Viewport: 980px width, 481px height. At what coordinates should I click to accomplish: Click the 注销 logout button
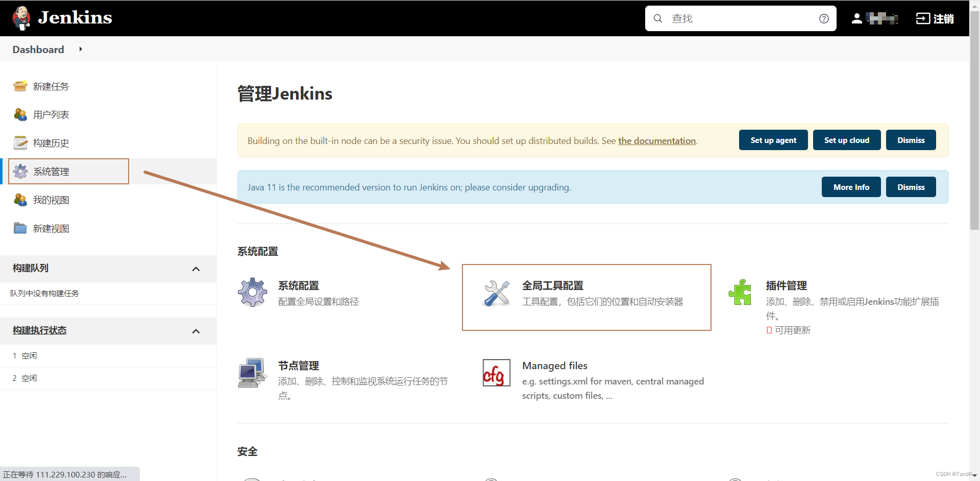[935, 18]
